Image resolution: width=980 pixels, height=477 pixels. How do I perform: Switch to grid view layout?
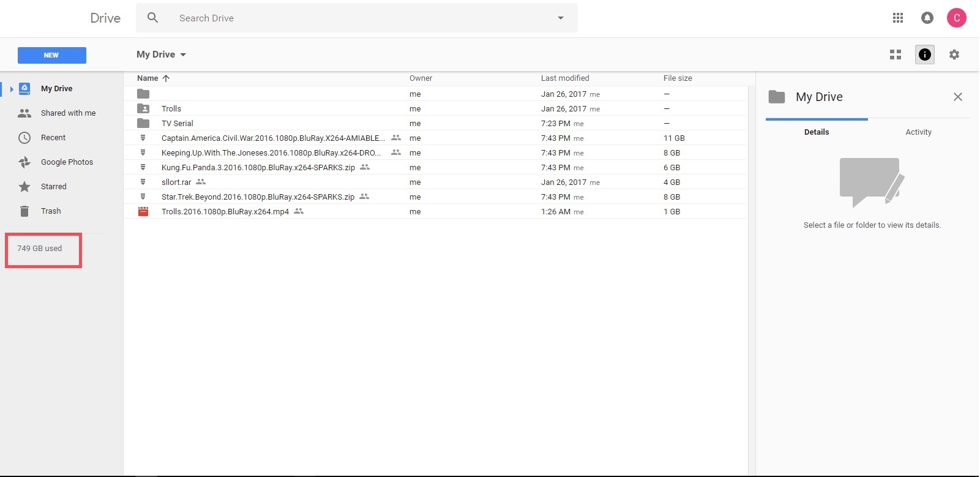(896, 54)
